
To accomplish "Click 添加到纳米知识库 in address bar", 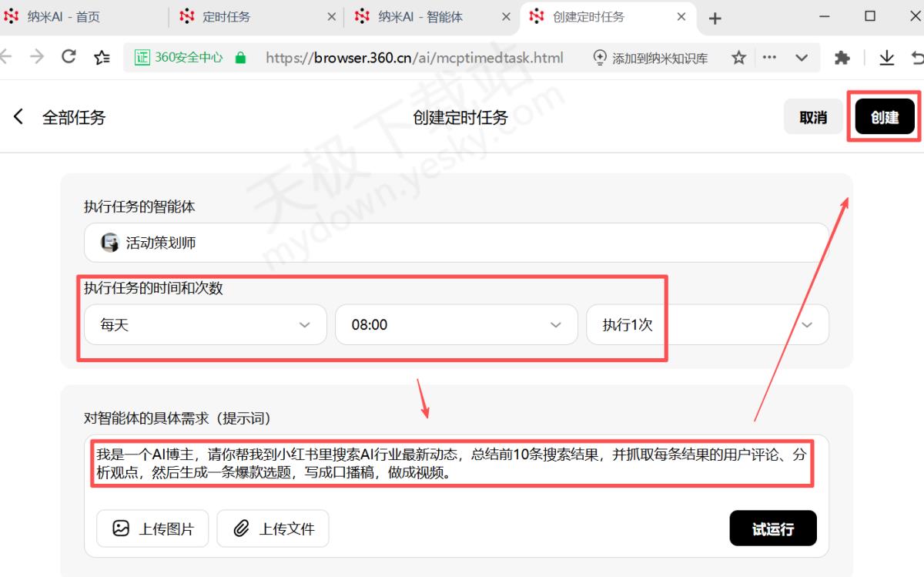I will coord(651,58).
